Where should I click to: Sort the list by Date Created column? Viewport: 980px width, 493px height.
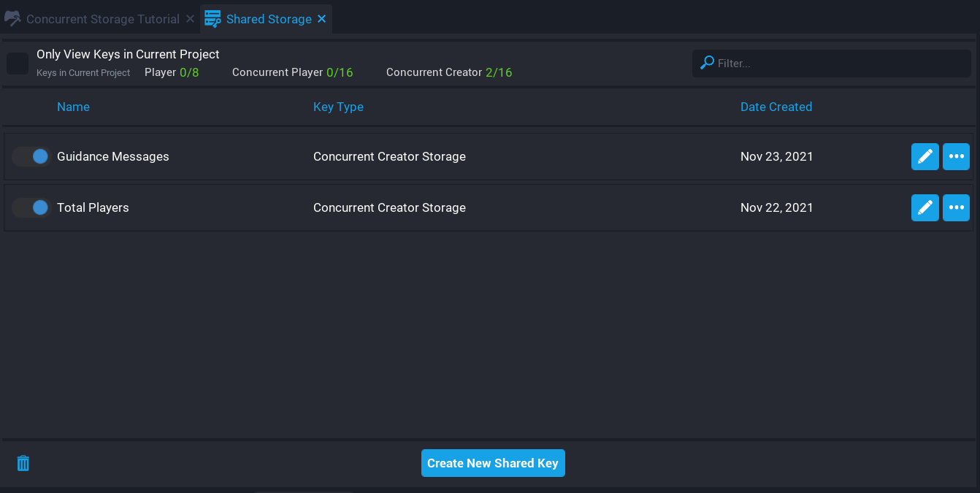tap(776, 107)
